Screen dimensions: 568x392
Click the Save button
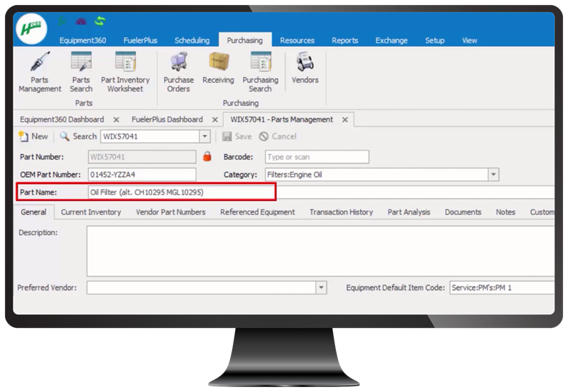click(237, 136)
